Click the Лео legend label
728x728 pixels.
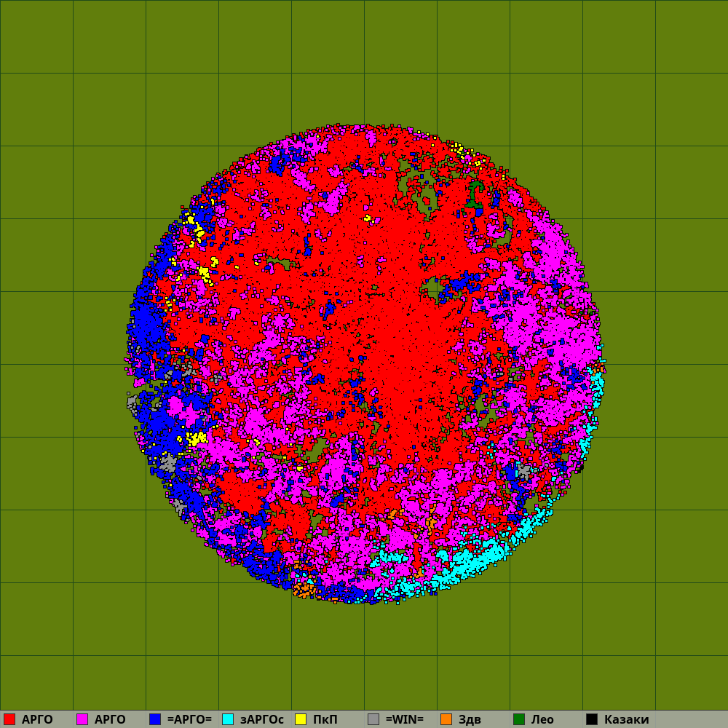click(x=542, y=720)
